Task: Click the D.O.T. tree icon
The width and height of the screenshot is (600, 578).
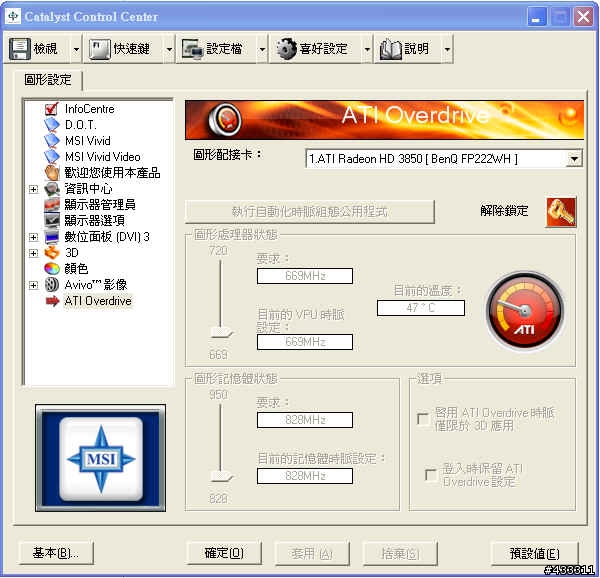Action: click(52, 125)
